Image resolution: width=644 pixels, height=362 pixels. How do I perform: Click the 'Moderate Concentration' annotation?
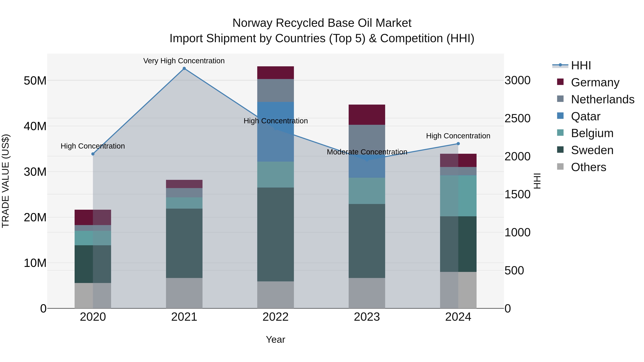click(x=367, y=152)
